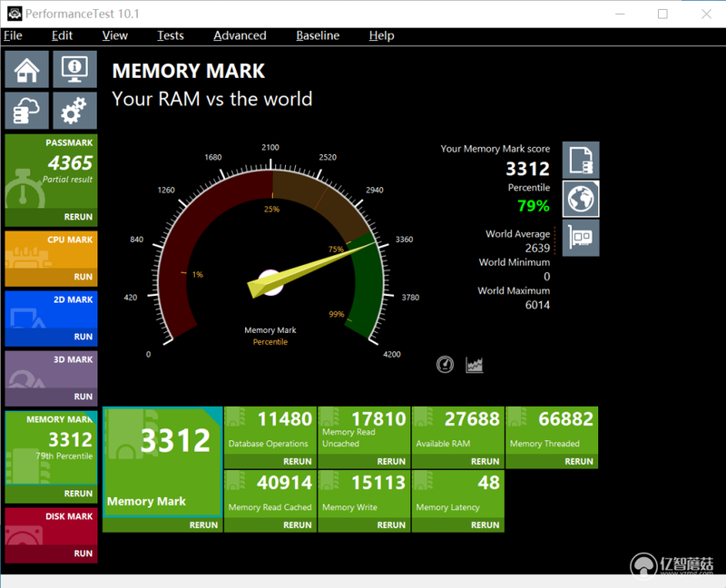Click the World Minimum 0 value
726x588 pixels.
[547, 277]
